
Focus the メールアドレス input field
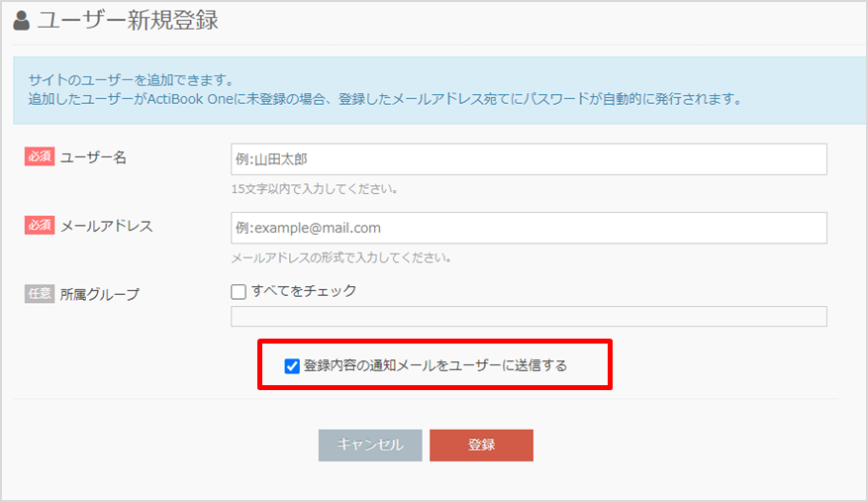pyautogui.click(x=529, y=228)
